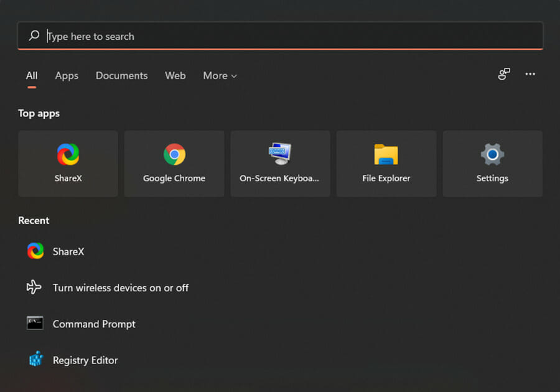The height and width of the screenshot is (392, 560).
Task: Click the airplane icon for wireless devices
Action: tap(34, 287)
